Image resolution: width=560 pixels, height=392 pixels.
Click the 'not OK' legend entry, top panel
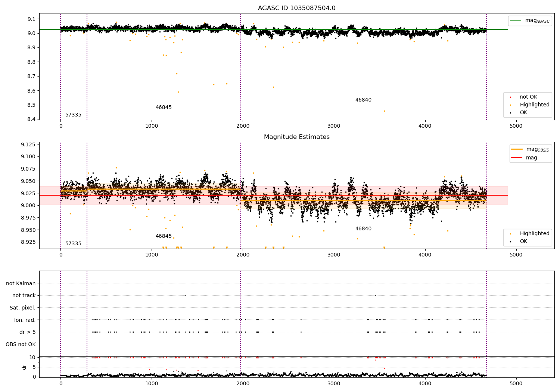click(528, 97)
